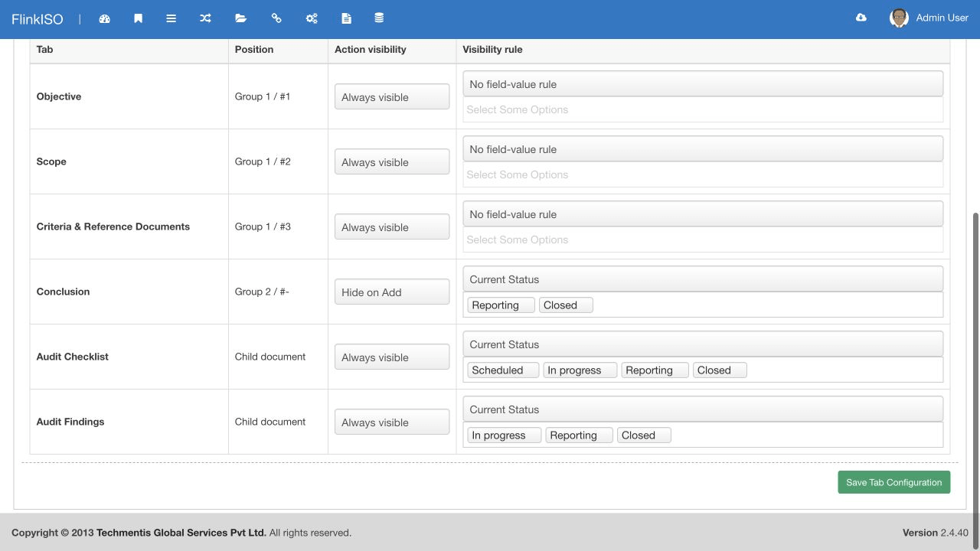Click Select Some Options field for Objective
Image resolution: width=980 pixels, height=551 pixels.
pyautogui.click(x=703, y=109)
